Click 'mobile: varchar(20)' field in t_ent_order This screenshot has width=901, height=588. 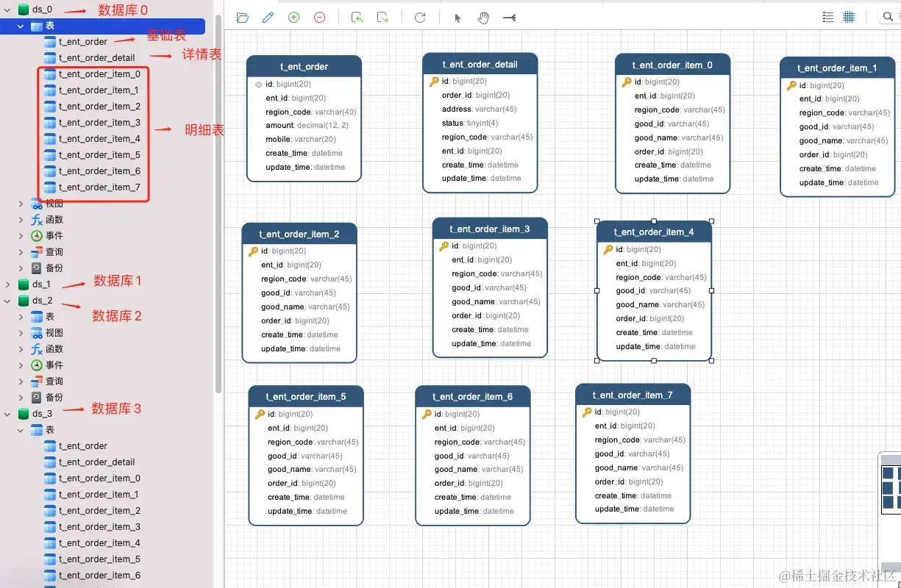(x=301, y=139)
